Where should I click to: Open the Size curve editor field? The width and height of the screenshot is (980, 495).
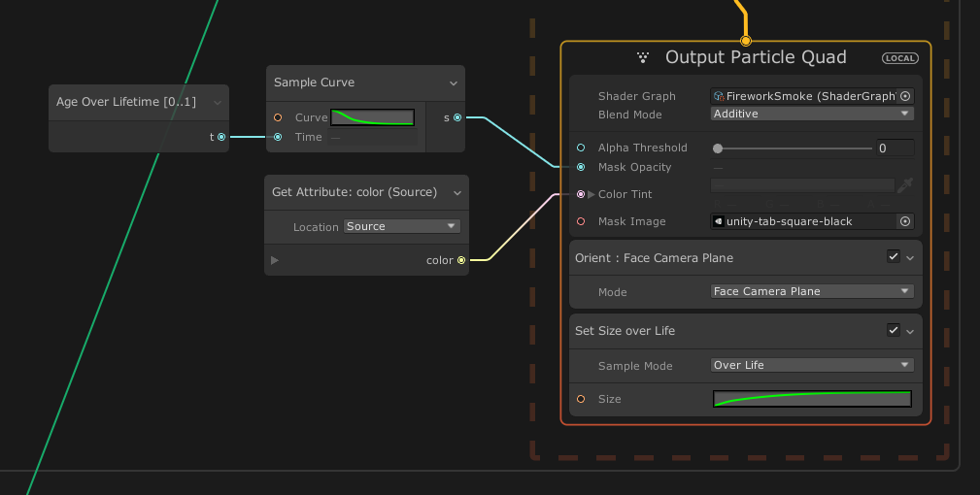pos(812,399)
